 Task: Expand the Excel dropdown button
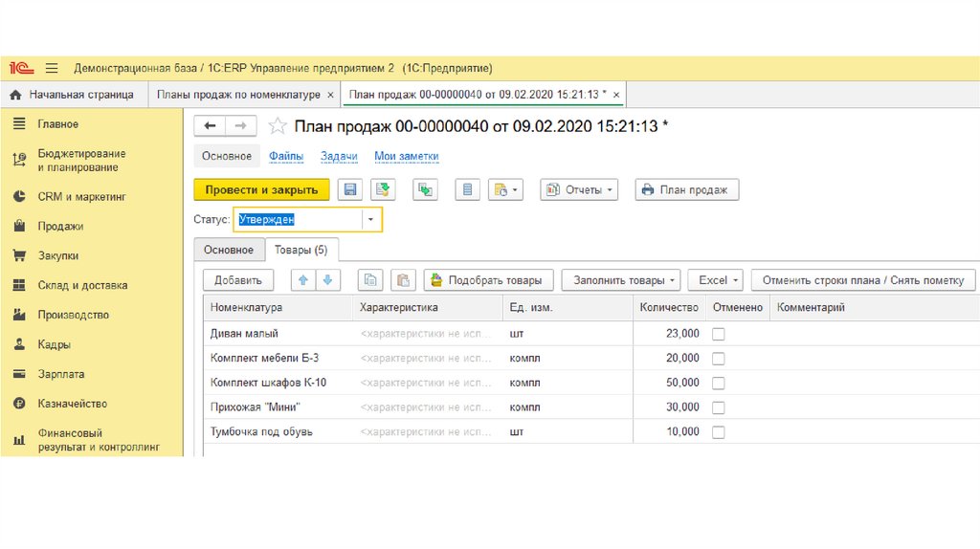(715, 280)
